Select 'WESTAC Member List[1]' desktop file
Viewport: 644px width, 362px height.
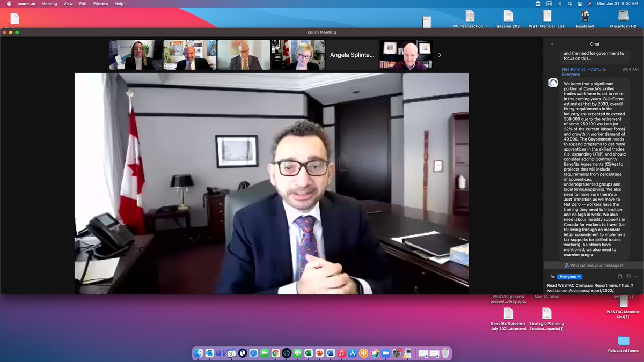[623, 307]
